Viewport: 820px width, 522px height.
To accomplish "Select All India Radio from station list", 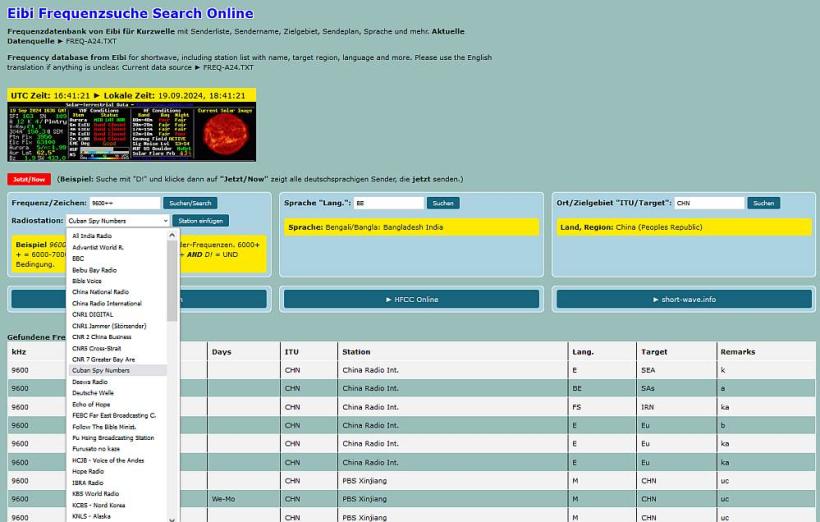I will [x=118, y=236].
